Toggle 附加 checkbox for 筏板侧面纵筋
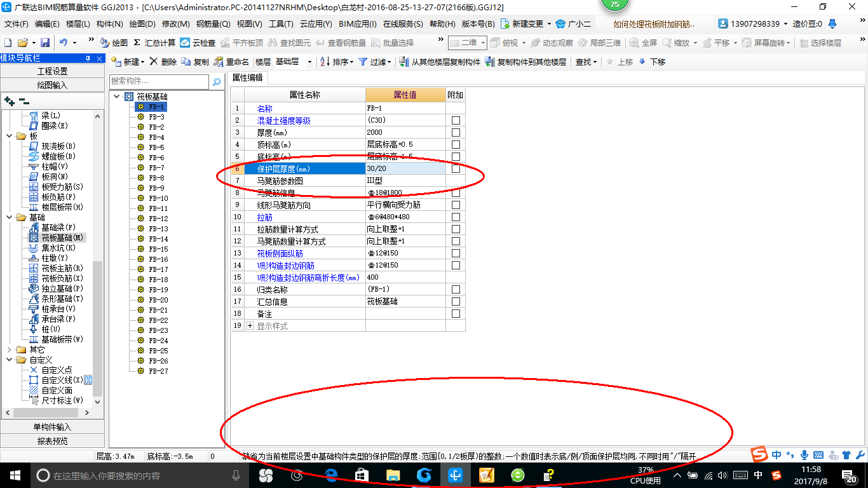Viewport: 868px width, 488px height. 456,253
